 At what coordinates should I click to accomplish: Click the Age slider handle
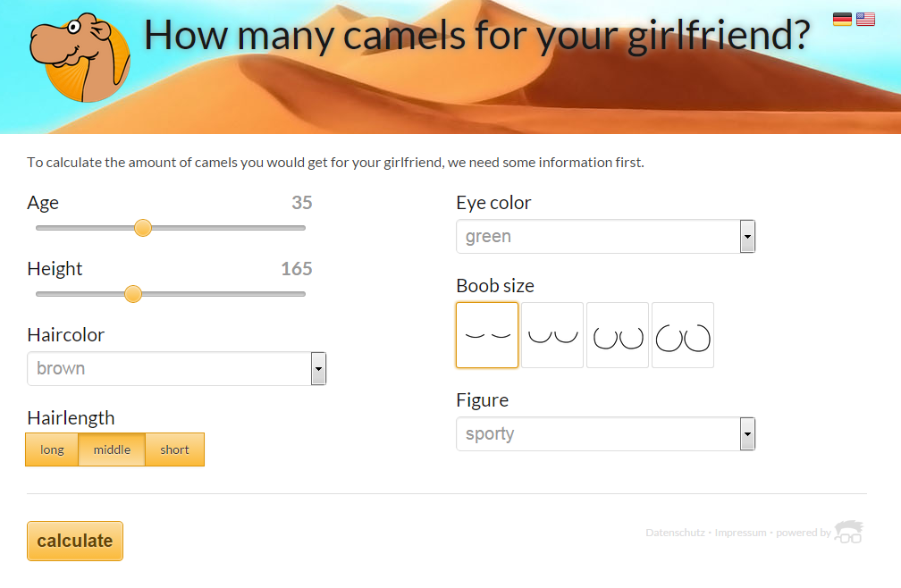pyautogui.click(x=143, y=228)
